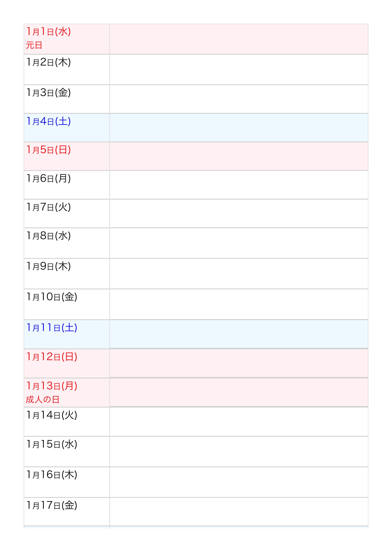Click the 1月8日(水) date label
Viewport: 392px width, 554px height.
click(49, 236)
